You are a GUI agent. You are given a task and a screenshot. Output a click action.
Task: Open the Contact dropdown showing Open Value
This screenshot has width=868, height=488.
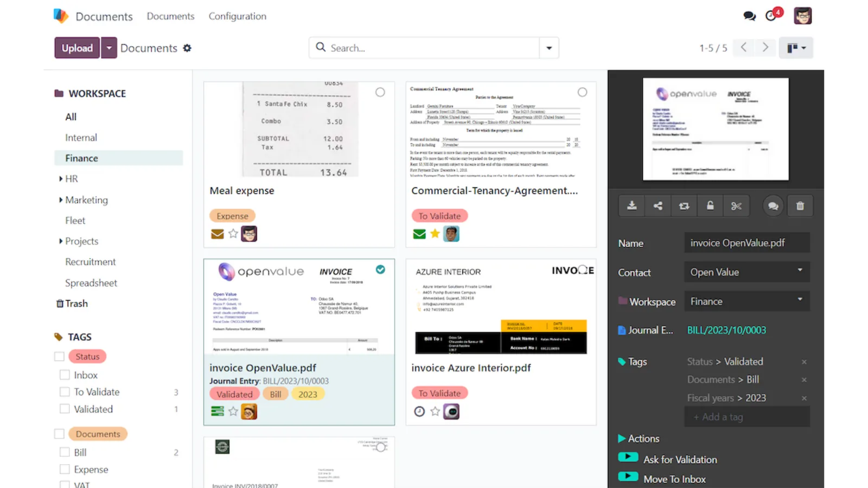(747, 272)
